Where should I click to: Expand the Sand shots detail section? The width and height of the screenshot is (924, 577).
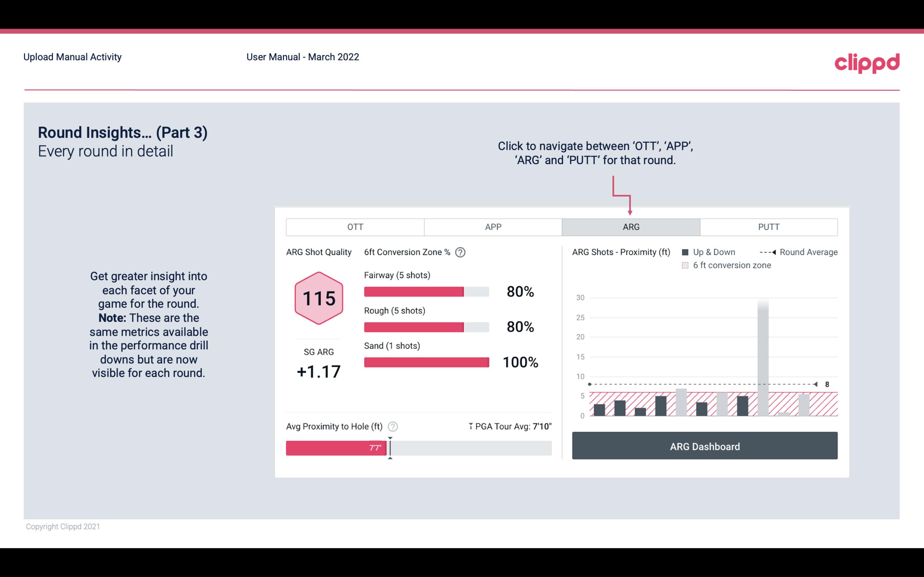[x=393, y=346]
